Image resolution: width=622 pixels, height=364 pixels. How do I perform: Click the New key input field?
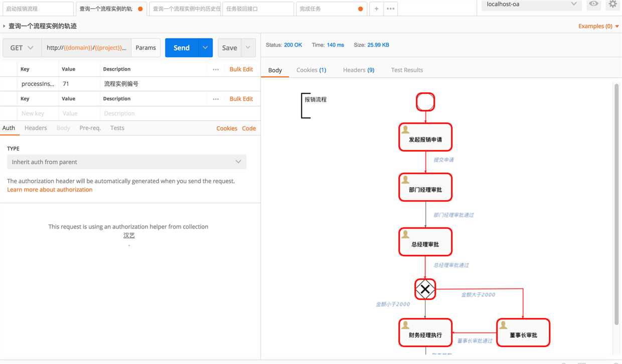point(39,113)
